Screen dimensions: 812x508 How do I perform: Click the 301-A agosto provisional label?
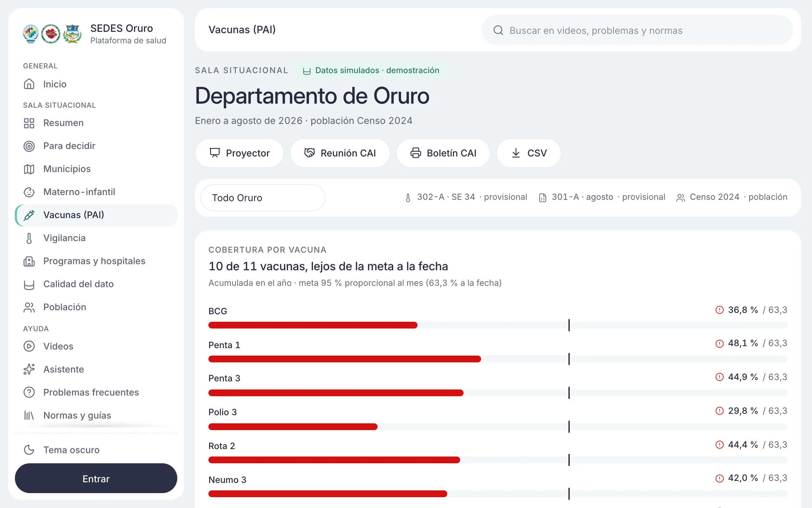coord(602,197)
